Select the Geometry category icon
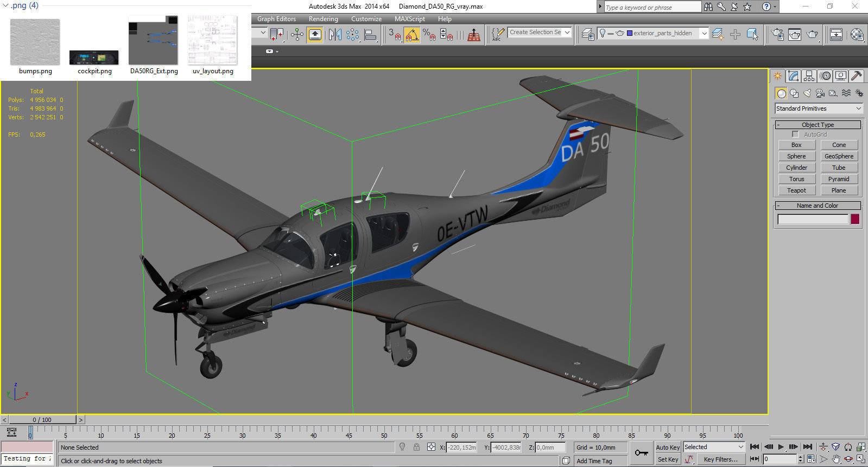Image resolution: width=868 pixels, height=467 pixels. point(781,93)
